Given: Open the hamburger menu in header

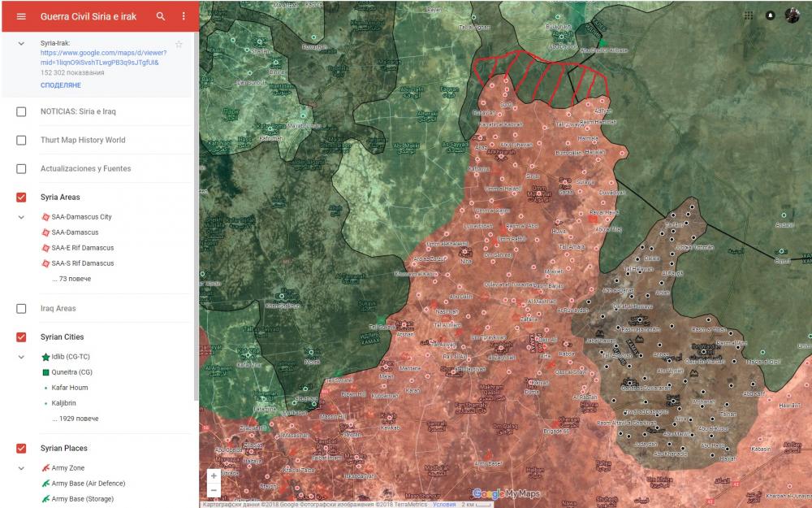Looking at the screenshot, I should 21,16.
